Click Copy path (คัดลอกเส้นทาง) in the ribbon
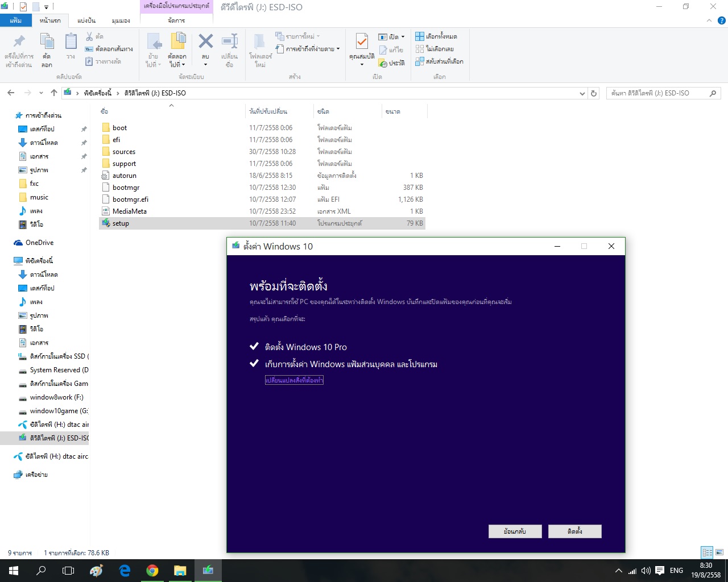Image resolution: width=728 pixels, height=582 pixels. 109,49
